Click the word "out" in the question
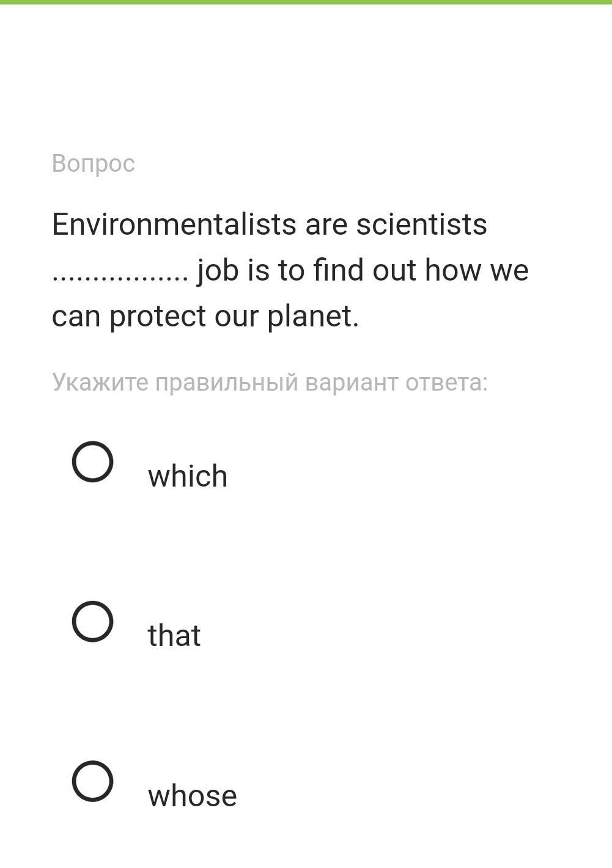 click(x=394, y=270)
